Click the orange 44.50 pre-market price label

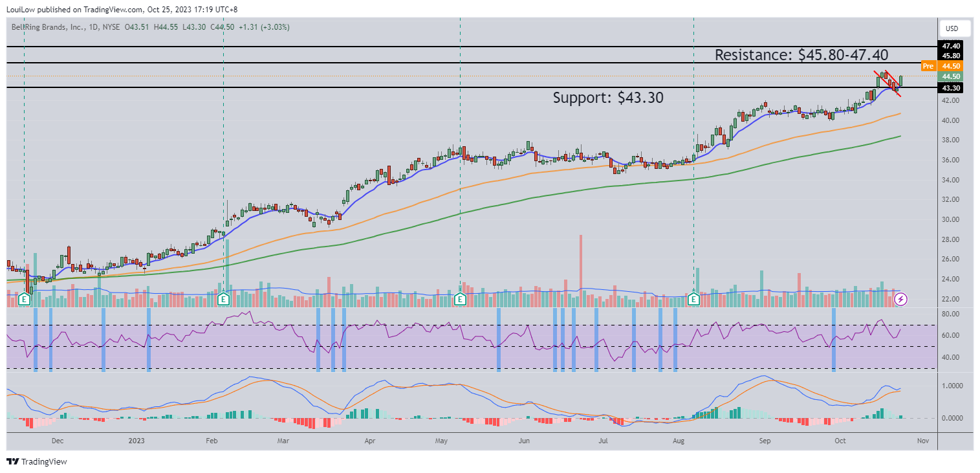click(951, 66)
